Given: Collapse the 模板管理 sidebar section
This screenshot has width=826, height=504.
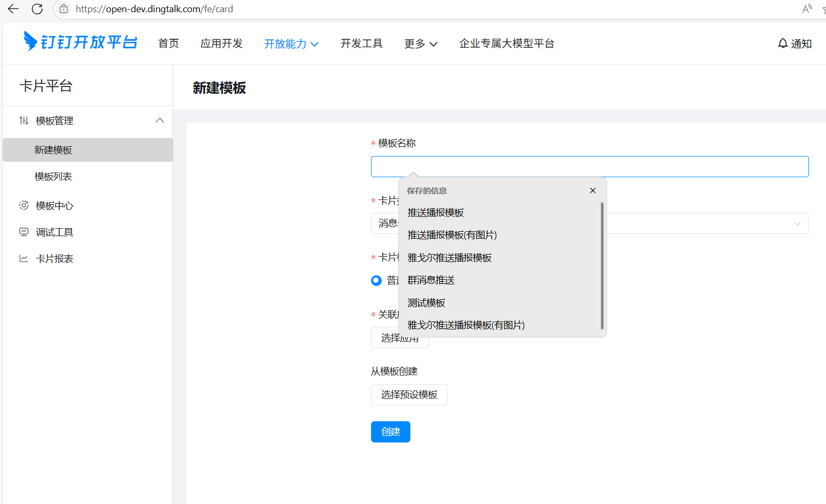Looking at the screenshot, I should (x=160, y=120).
